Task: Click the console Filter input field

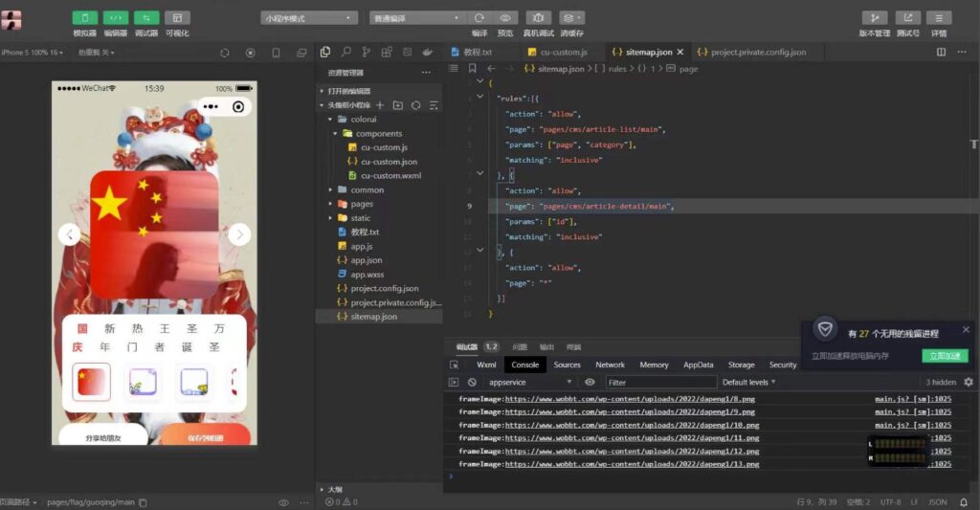Action: (x=660, y=382)
